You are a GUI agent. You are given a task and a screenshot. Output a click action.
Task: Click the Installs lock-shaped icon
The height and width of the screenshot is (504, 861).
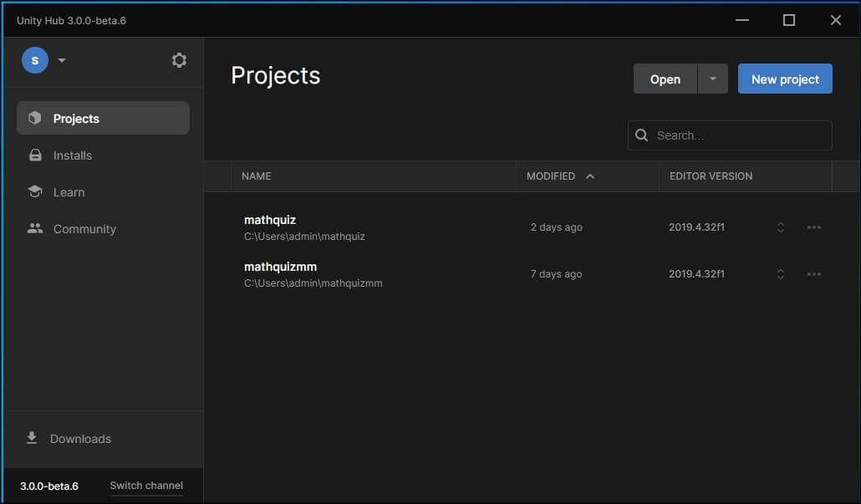click(x=35, y=155)
